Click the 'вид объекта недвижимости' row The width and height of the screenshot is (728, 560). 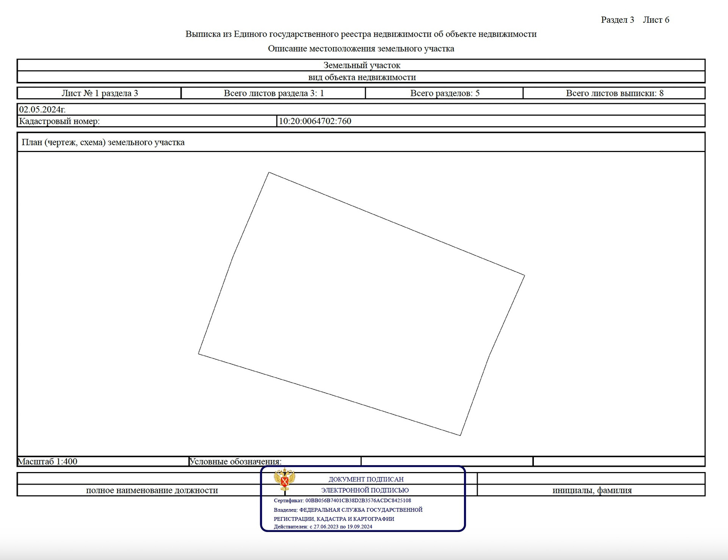(x=361, y=77)
